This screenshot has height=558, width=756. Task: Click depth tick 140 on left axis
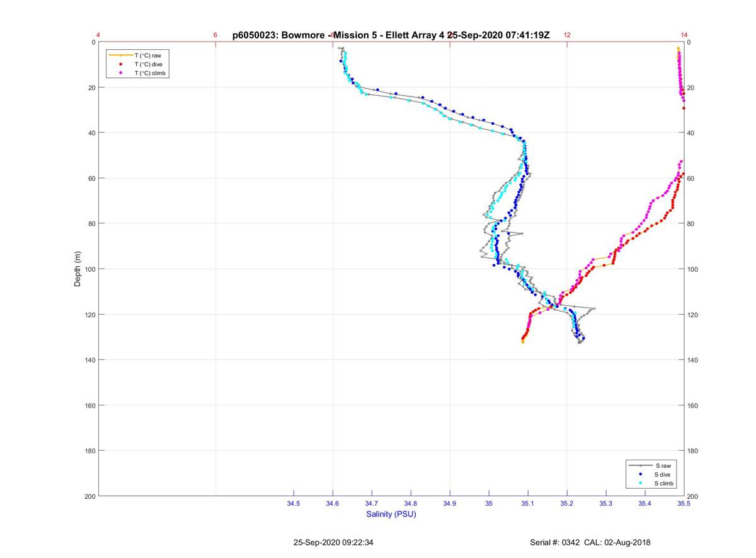coord(89,360)
